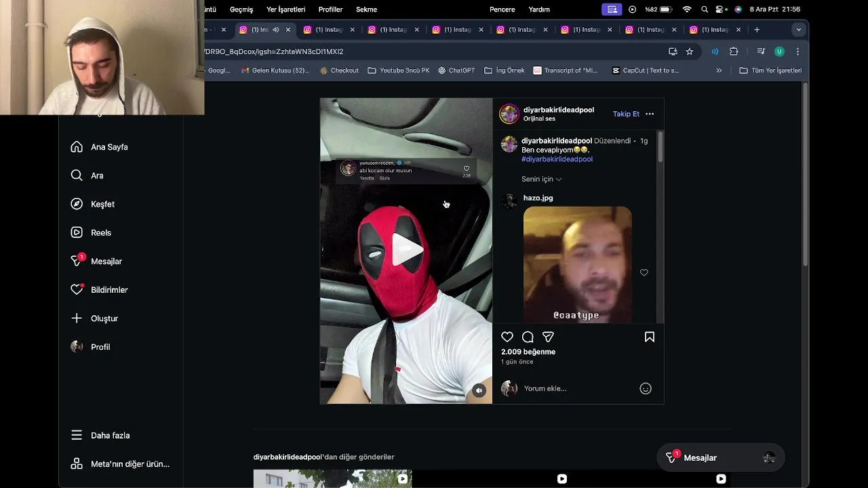
Task: Play the Deadpool mask video
Action: point(407,250)
